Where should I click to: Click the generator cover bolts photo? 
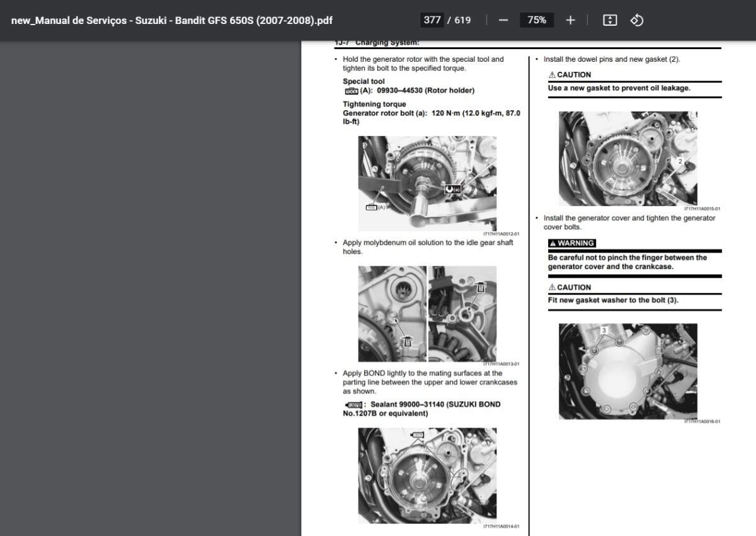(627, 371)
